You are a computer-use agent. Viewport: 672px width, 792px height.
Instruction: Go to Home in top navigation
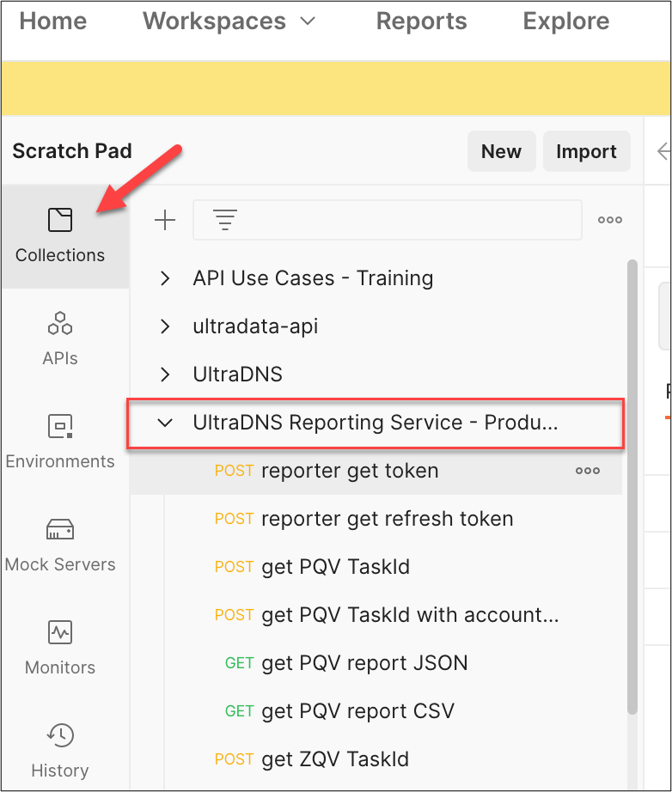(x=53, y=21)
